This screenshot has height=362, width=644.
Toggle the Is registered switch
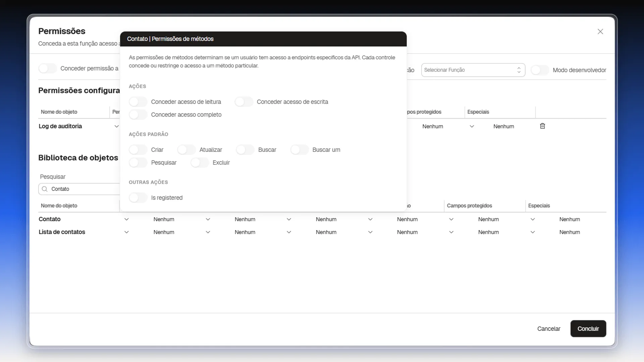(138, 198)
